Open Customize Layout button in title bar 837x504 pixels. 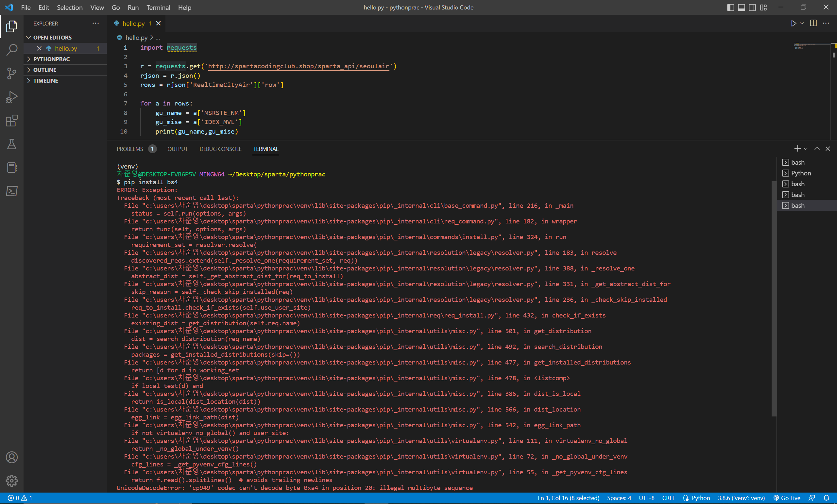(x=763, y=8)
